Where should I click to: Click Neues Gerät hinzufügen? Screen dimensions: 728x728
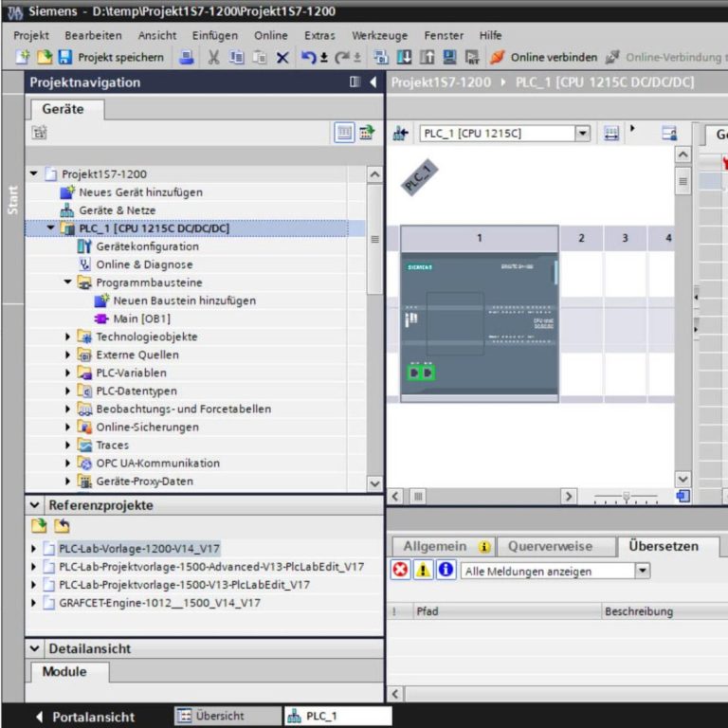(140, 192)
